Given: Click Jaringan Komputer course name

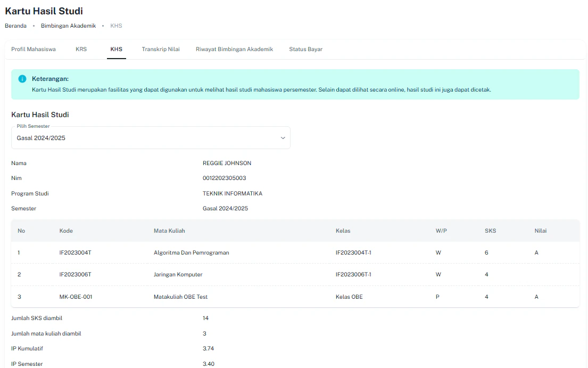Looking at the screenshot, I should tap(178, 275).
